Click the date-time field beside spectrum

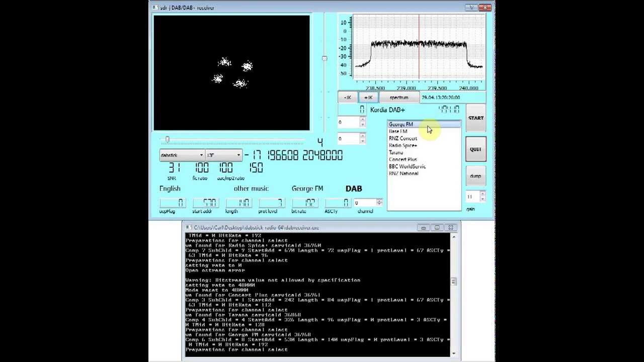point(453,98)
